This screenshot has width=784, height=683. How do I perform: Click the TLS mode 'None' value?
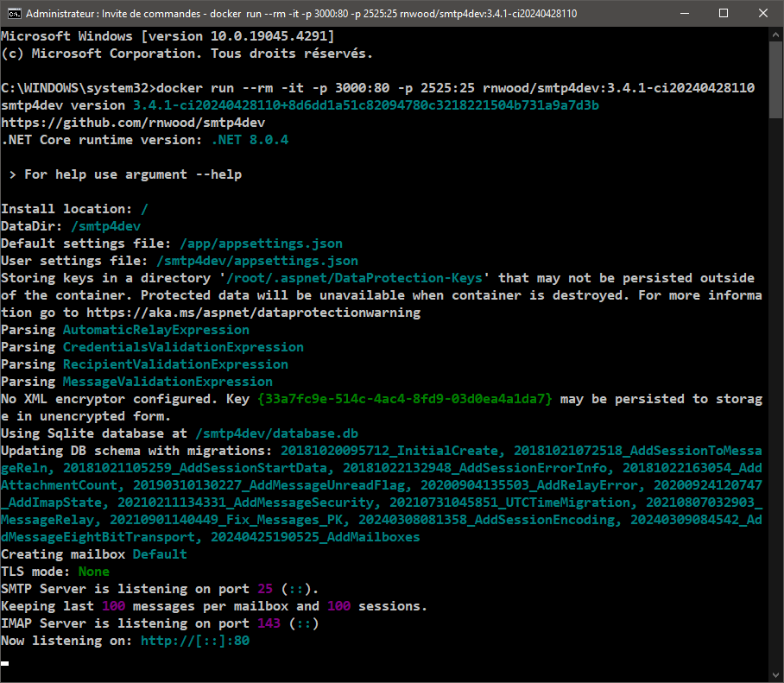click(x=94, y=572)
